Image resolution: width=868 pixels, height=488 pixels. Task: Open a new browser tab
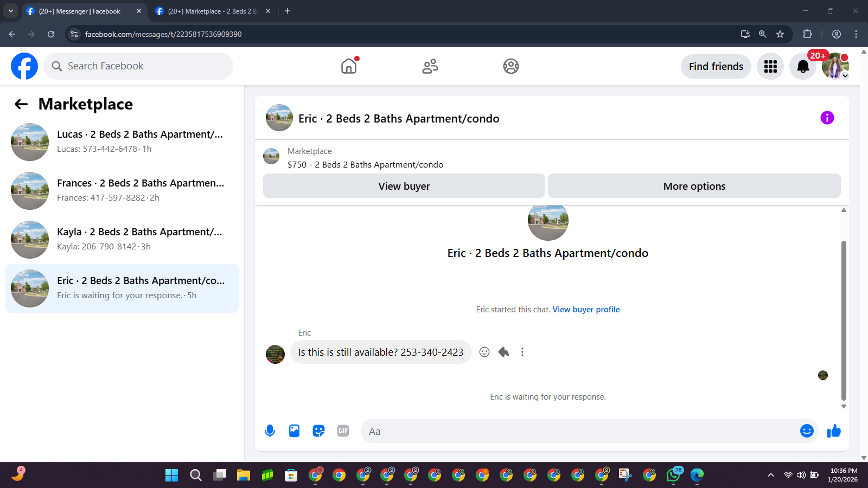click(x=288, y=11)
